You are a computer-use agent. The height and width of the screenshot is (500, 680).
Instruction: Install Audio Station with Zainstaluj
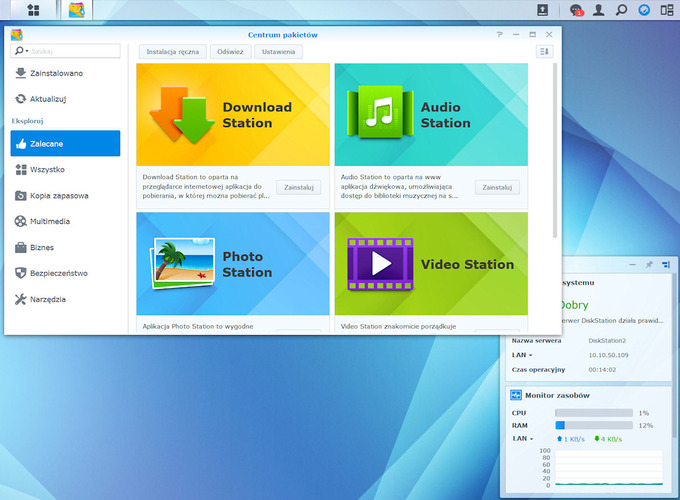(x=497, y=187)
